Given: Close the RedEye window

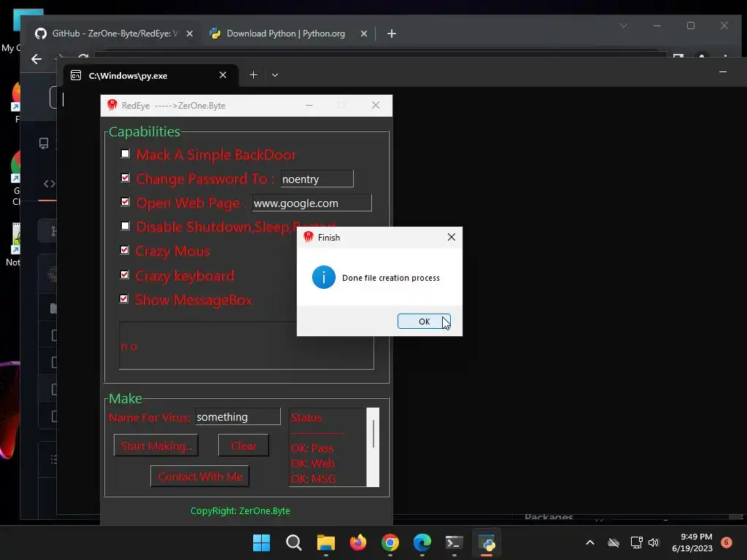Looking at the screenshot, I should tap(376, 105).
